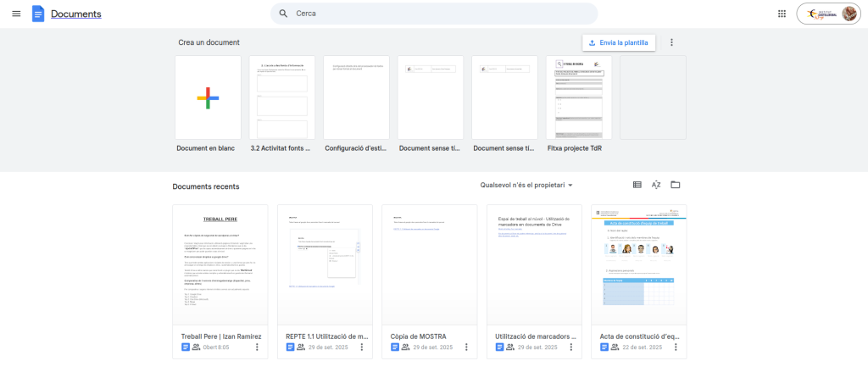Click the Envia la plantilla button
This screenshot has width=868, height=372.
tap(618, 42)
